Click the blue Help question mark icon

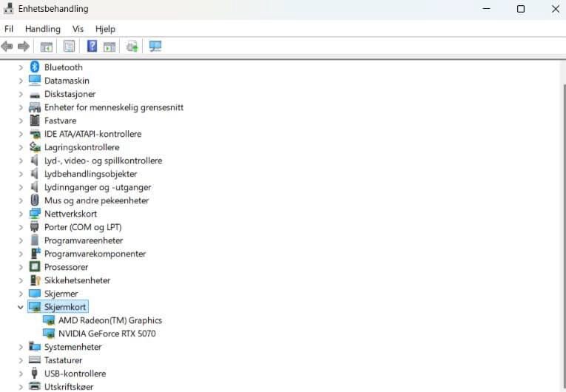(92, 46)
